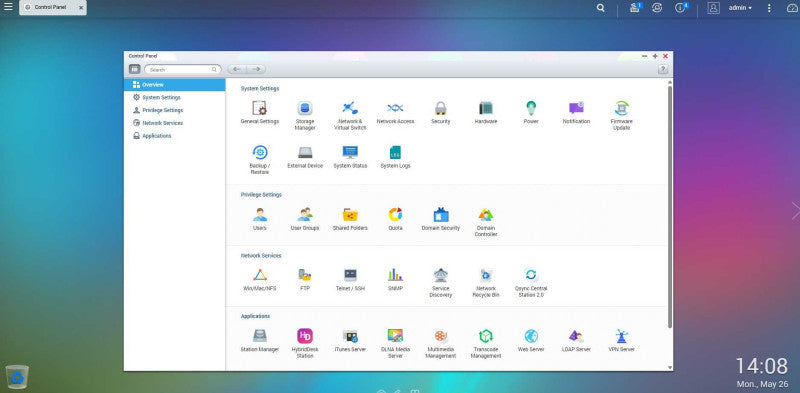Image resolution: width=800 pixels, height=393 pixels.
Task: Open Win/Mac/NFS network services
Action: [260, 280]
